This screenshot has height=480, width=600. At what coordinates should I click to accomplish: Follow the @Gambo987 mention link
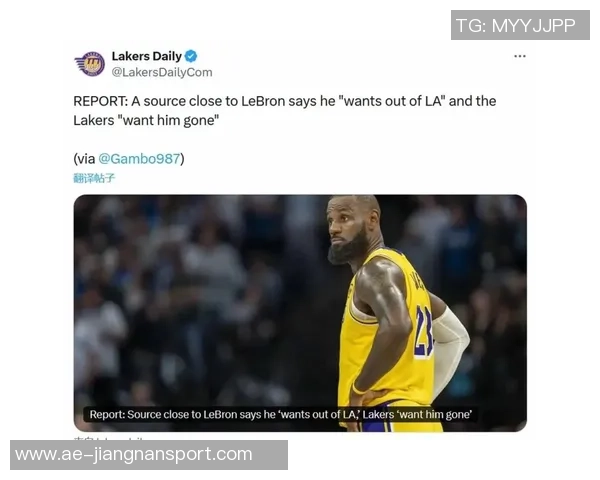pyautogui.click(x=139, y=158)
